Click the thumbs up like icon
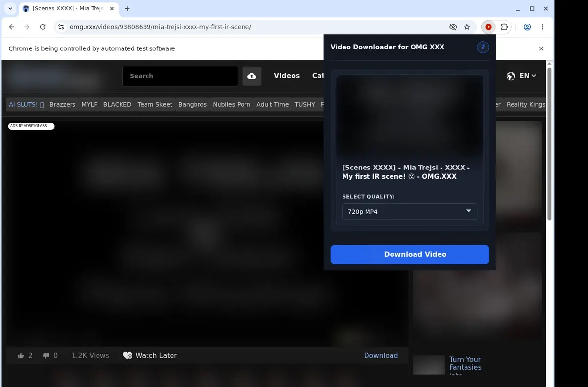Image resolution: width=588 pixels, height=387 pixels. click(x=21, y=356)
